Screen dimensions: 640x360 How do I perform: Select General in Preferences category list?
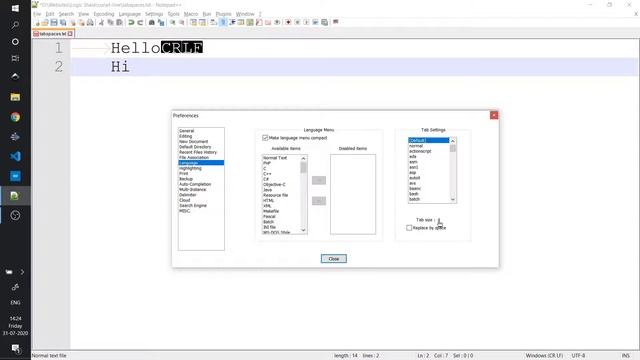click(201, 131)
